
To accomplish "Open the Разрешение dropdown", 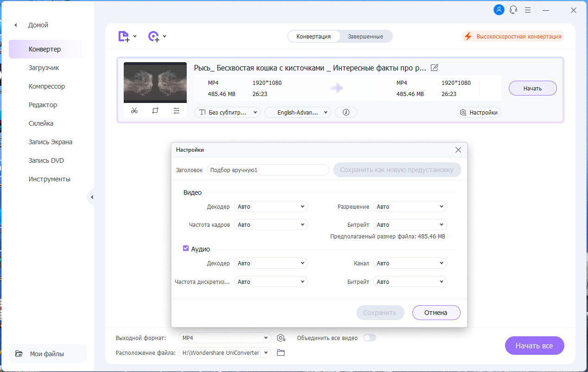I will 410,206.
